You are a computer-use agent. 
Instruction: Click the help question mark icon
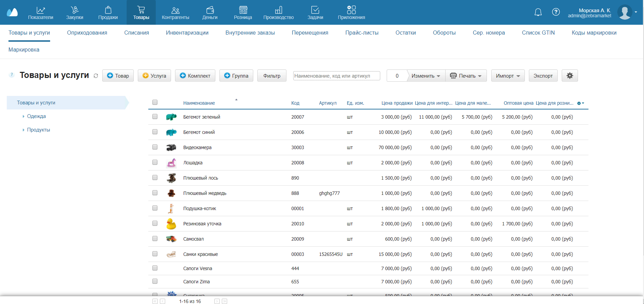click(556, 12)
